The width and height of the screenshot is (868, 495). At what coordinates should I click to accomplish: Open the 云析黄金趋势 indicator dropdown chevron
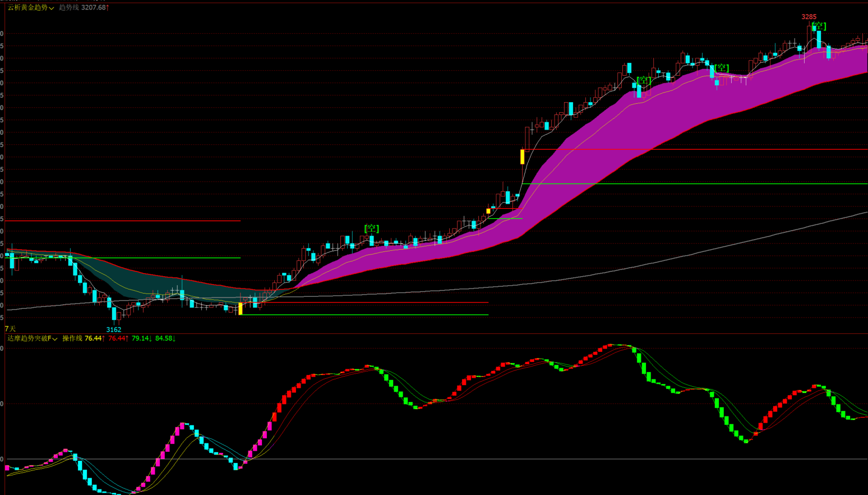coord(52,8)
